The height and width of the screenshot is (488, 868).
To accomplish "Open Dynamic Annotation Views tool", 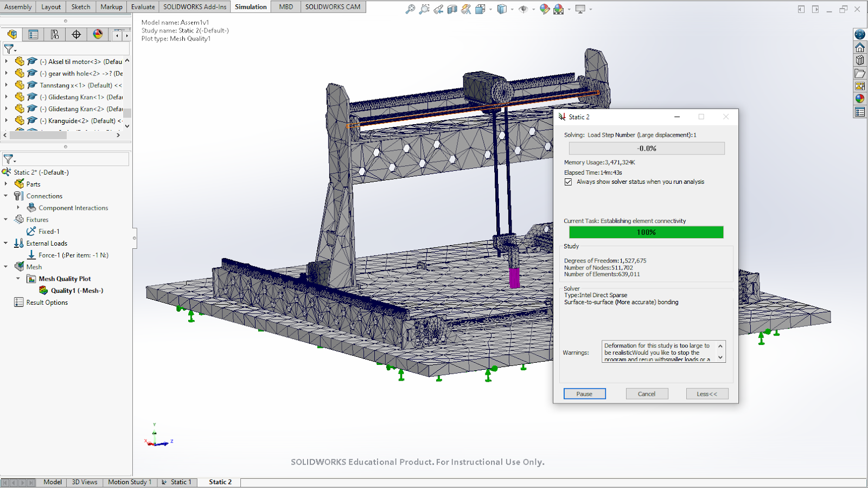I will click(x=466, y=9).
